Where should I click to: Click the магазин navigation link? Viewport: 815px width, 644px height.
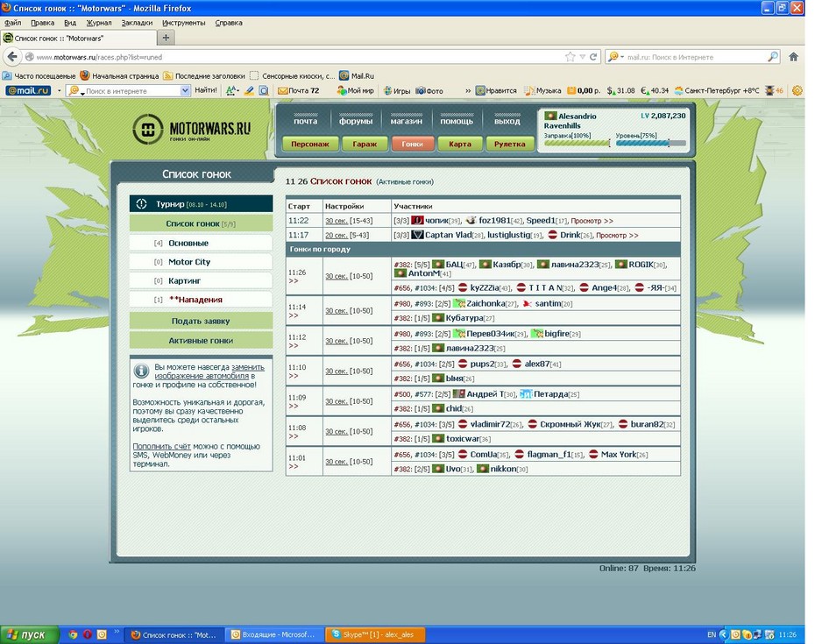click(407, 121)
